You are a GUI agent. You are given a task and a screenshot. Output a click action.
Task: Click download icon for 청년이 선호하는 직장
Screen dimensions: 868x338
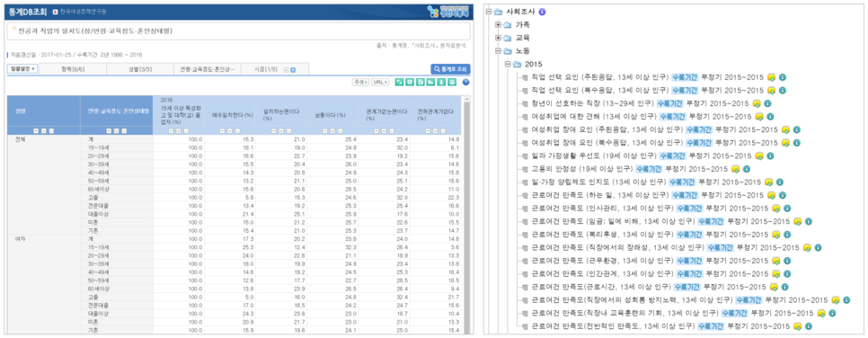coord(757,103)
